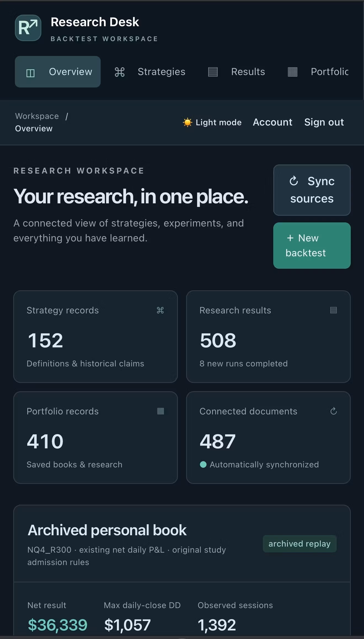
Task: Go to the Results tab
Action: coord(237,72)
